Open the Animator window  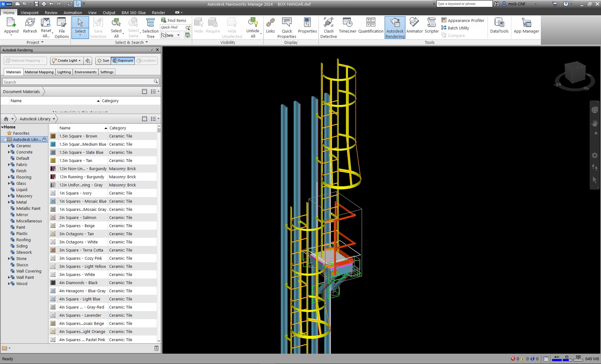pos(414,25)
